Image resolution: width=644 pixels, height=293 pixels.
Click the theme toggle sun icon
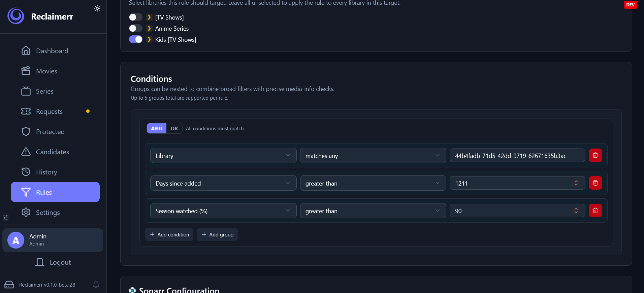coord(97,8)
